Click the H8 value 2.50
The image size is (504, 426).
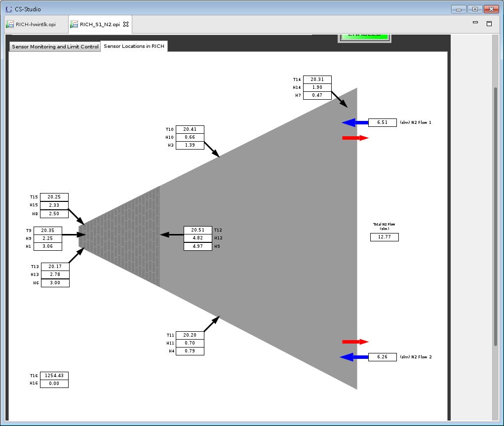(x=54, y=214)
